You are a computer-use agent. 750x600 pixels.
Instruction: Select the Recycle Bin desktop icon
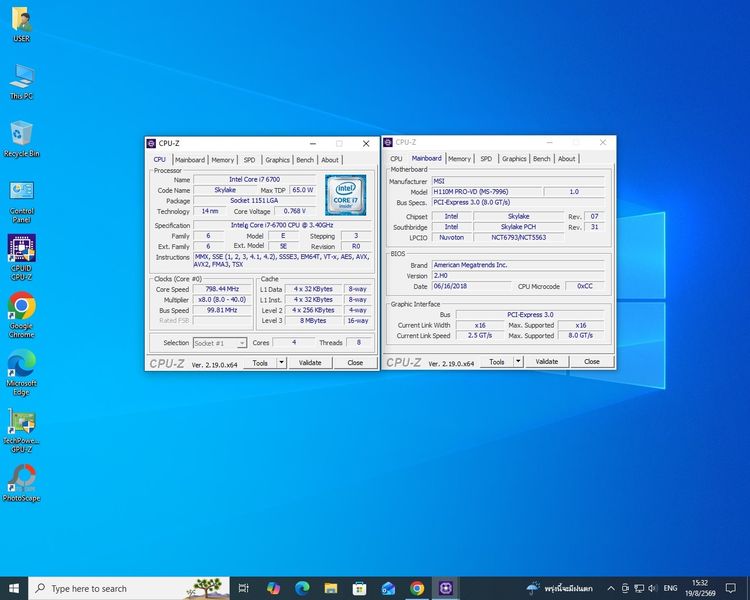tap(21, 139)
